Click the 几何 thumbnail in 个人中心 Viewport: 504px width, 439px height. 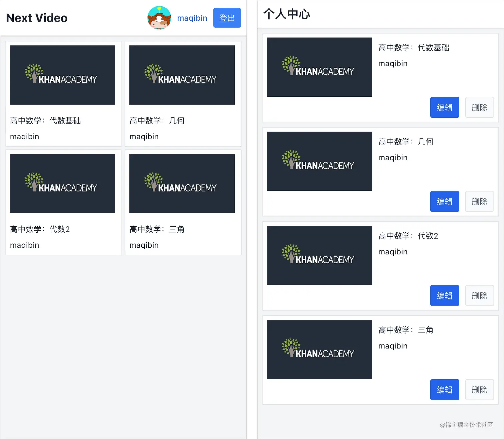tap(319, 161)
